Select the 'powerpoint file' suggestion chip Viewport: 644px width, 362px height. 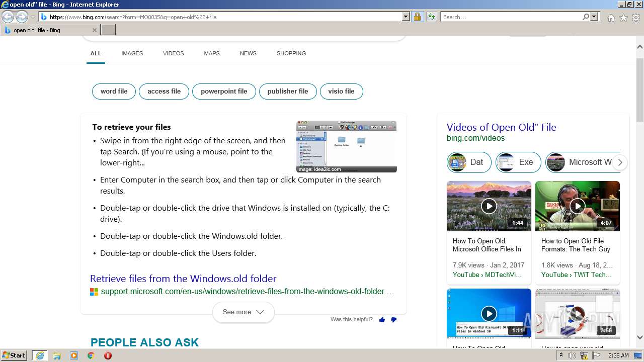click(x=224, y=92)
